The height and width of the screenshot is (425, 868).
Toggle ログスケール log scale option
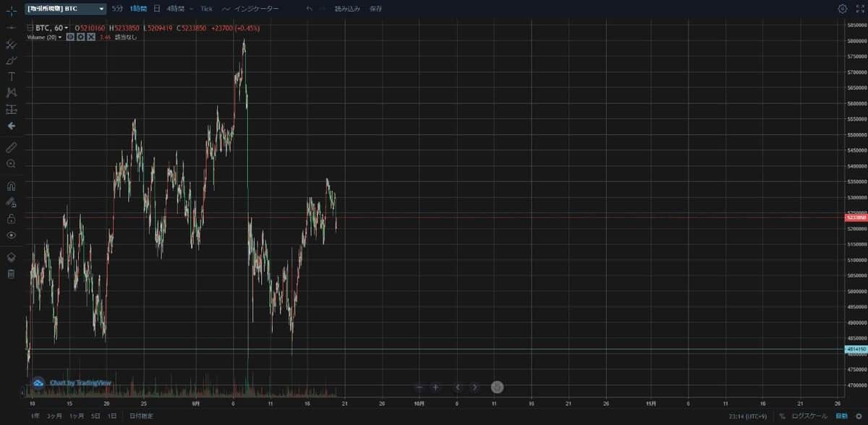(x=808, y=416)
